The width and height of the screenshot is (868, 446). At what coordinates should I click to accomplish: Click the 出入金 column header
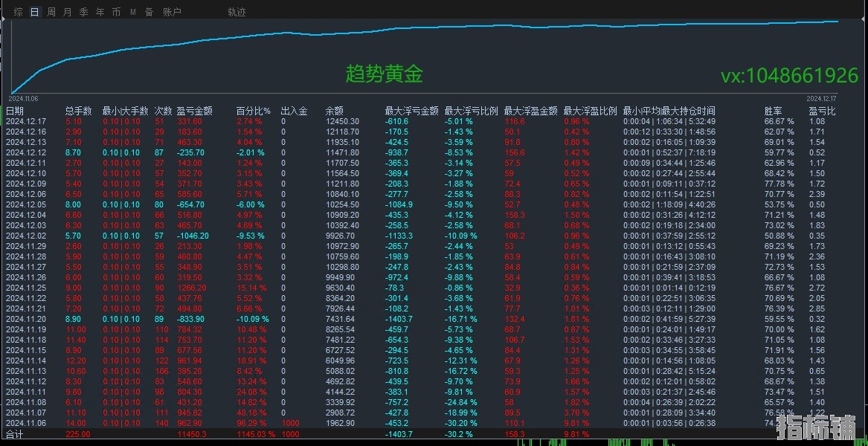point(294,111)
